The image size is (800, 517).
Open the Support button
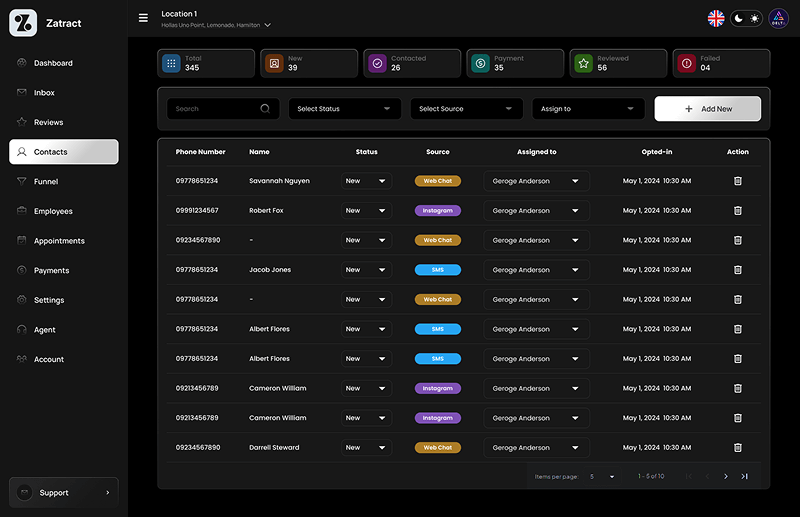click(64, 492)
